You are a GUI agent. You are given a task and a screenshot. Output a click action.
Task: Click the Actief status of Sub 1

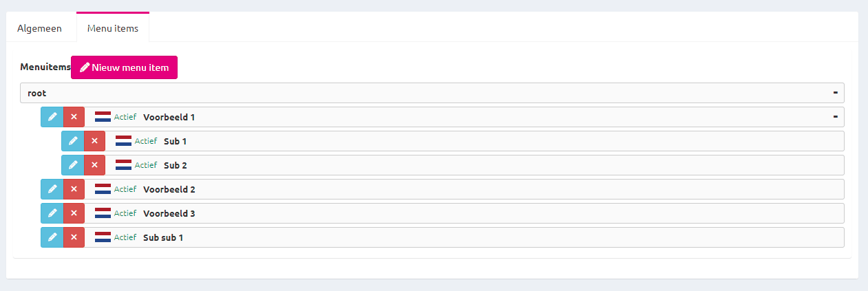coord(146,141)
